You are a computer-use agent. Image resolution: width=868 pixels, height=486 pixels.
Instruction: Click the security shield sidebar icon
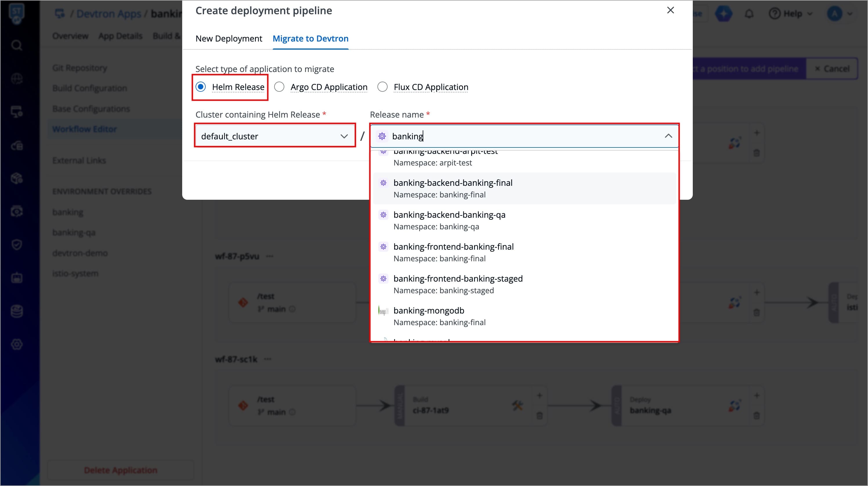(x=17, y=244)
